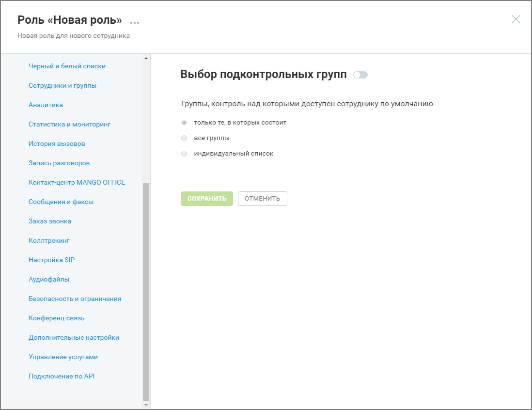Open «Дополнительные настройки» section
Image resolution: width=532 pixels, height=410 pixels.
(x=74, y=337)
